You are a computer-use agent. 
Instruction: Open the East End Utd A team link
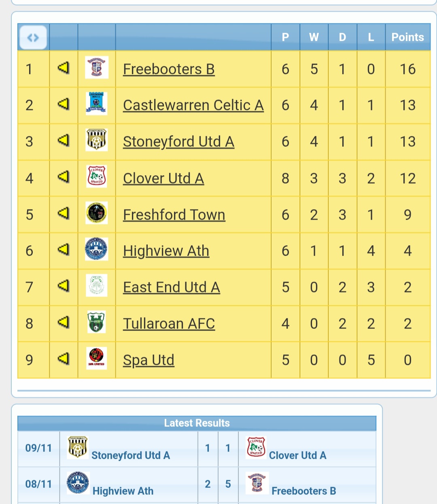[172, 287]
